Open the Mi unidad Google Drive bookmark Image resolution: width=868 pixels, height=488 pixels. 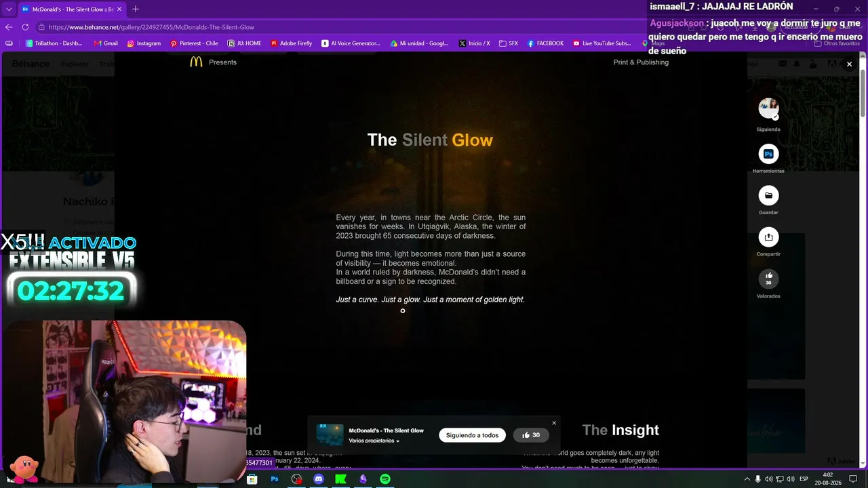pyautogui.click(x=419, y=43)
